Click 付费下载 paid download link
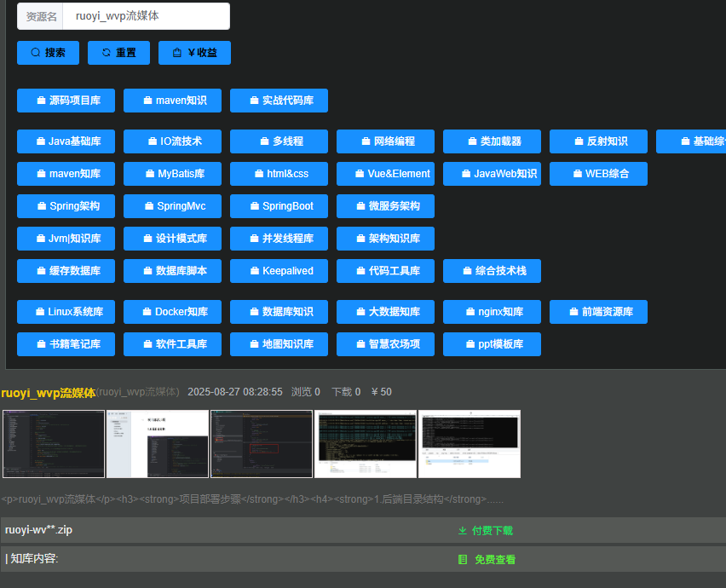Viewport: 726px width, 588px height. 486,531
